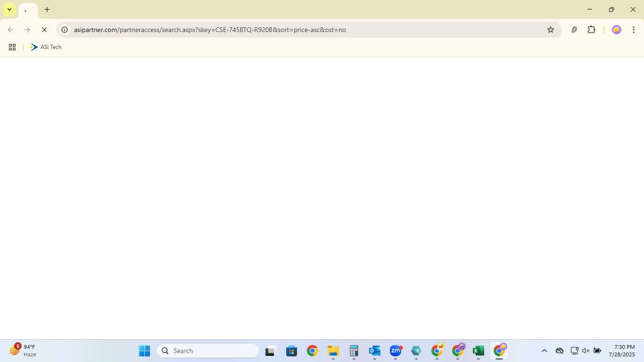This screenshot has width=644, height=362.
Task: Open File Explorer from the taskbar
Action: 333,351
